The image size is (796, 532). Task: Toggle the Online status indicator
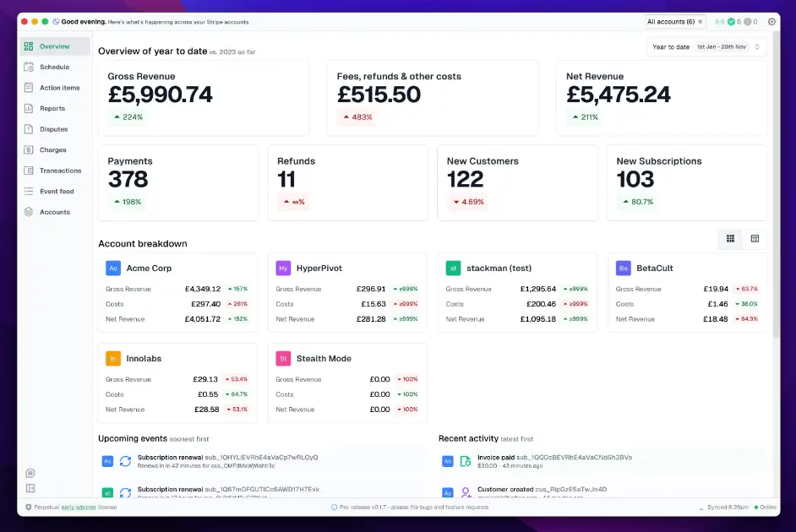[x=766, y=508]
